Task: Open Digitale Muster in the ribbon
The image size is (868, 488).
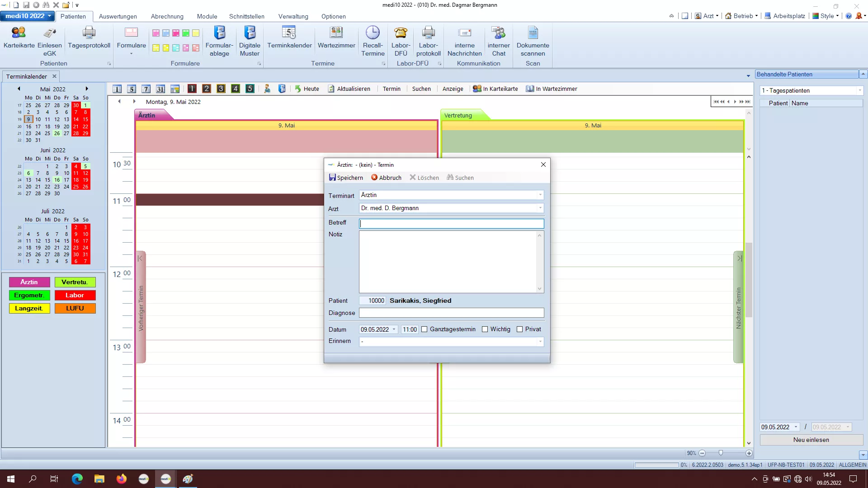Action: click(x=250, y=41)
